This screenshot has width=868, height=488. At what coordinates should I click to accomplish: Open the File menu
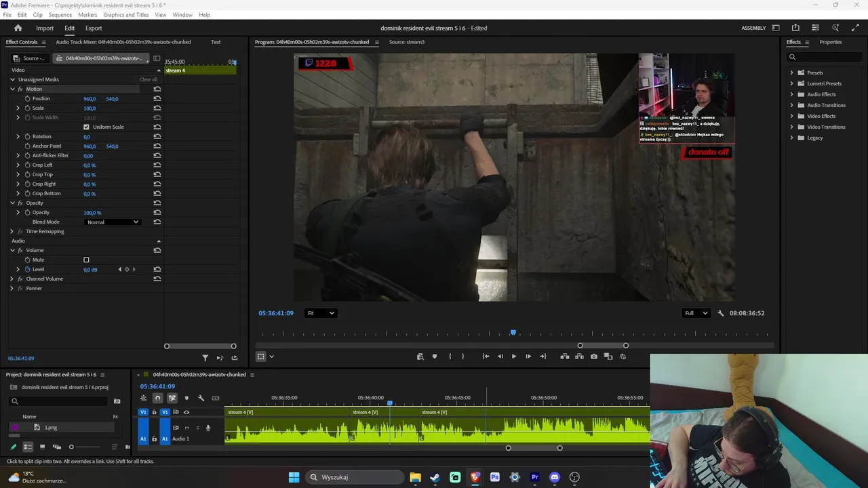7,15
